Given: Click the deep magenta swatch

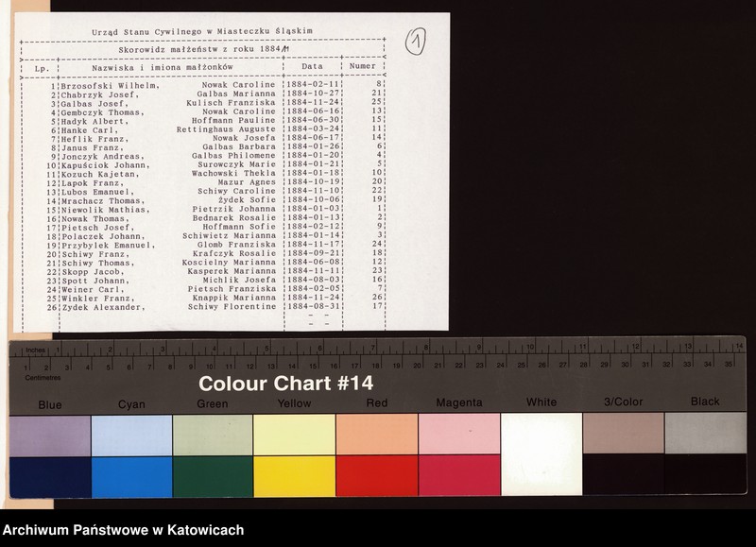Looking at the screenshot, I should pos(459,475).
